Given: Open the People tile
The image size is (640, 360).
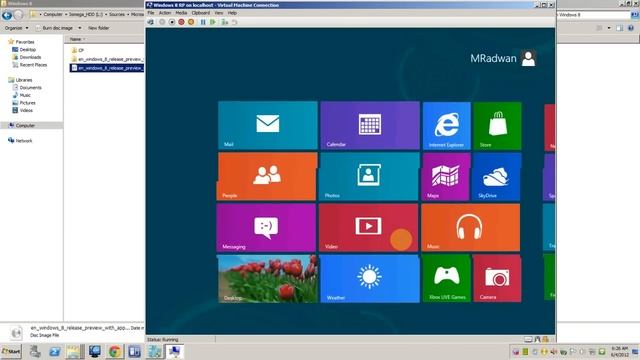Looking at the screenshot, I should pos(267,177).
